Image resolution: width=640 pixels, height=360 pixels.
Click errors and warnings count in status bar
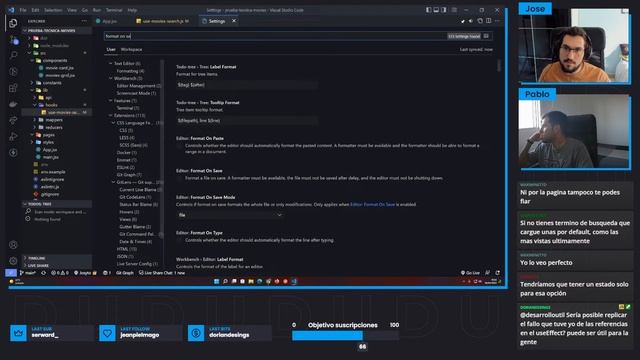coord(60,273)
